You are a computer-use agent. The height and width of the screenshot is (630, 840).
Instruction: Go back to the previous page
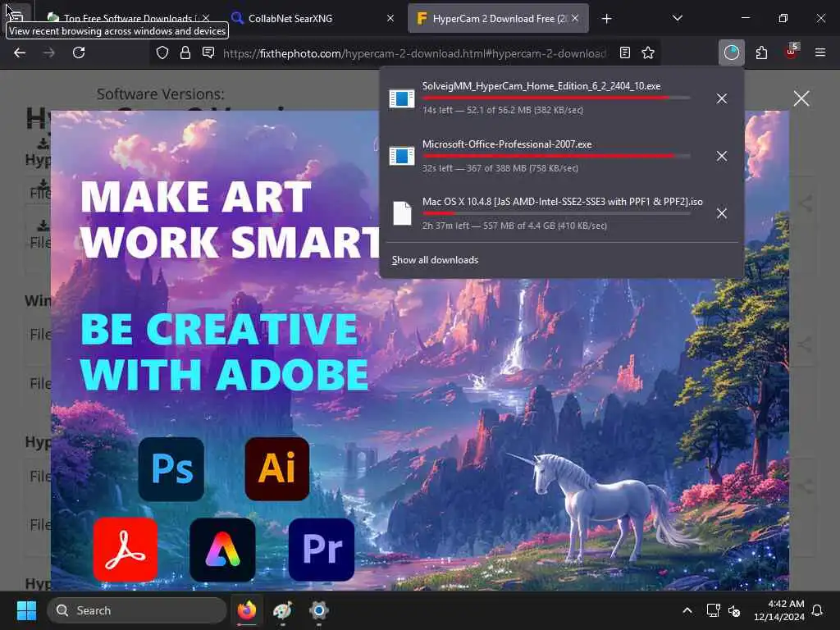click(x=20, y=52)
